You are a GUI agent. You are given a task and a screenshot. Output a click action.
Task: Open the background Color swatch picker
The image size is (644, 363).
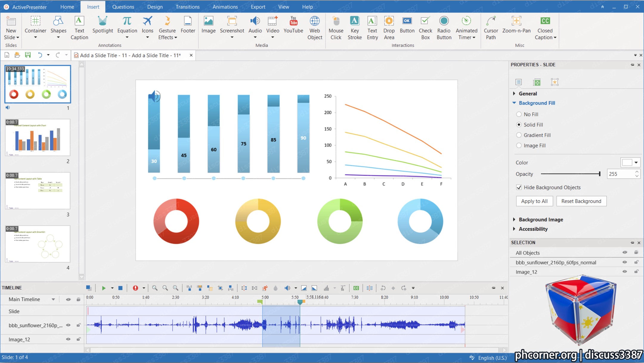[x=630, y=162]
